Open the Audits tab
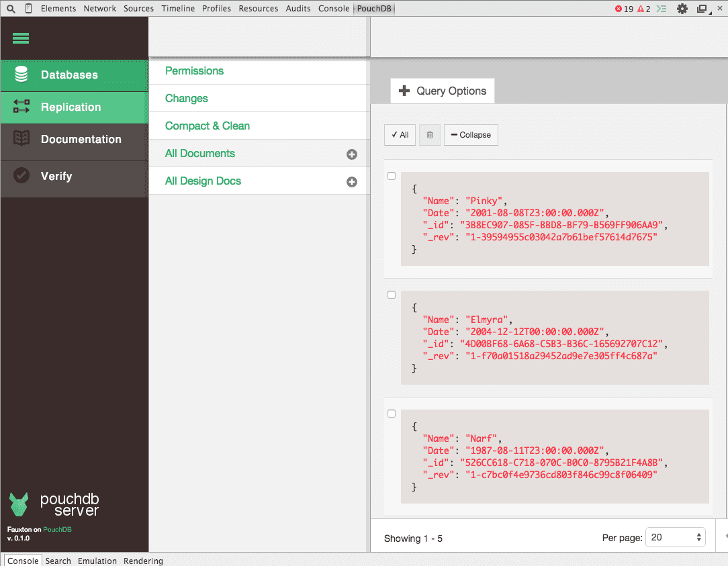728x566 pixels. point(298,8)
